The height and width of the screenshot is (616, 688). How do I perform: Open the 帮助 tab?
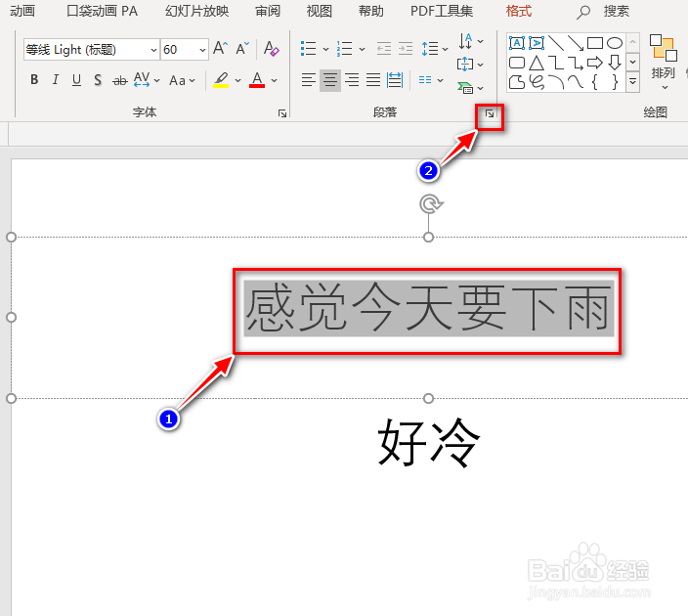click(370, 11)
